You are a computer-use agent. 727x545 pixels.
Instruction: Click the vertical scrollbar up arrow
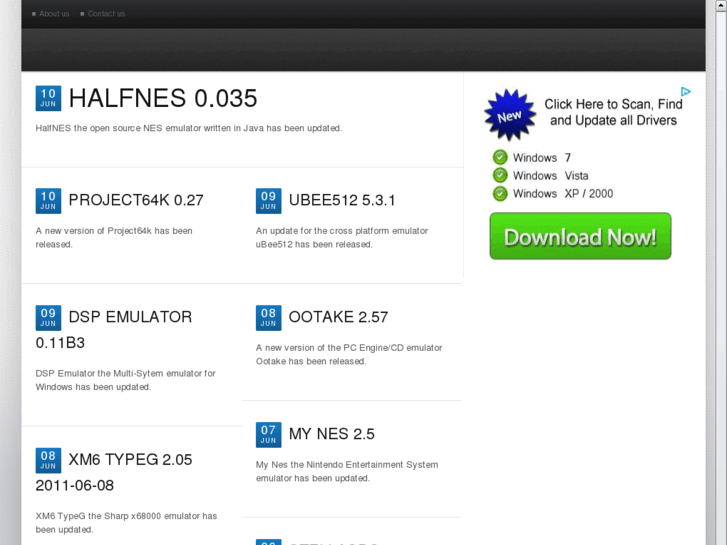pyautogui.click(x=720, y=5)
